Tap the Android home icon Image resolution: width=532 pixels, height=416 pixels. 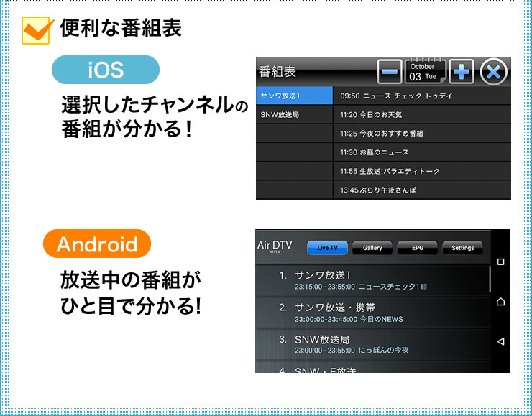pyautogui.click(x=500, y=302)
